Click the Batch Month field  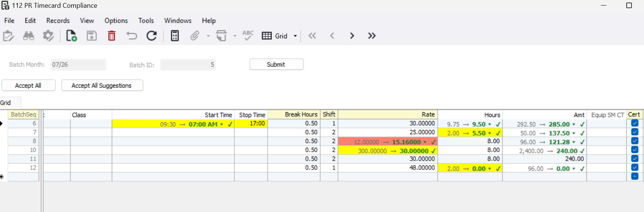pyautogui.click(x=78, y=65)
